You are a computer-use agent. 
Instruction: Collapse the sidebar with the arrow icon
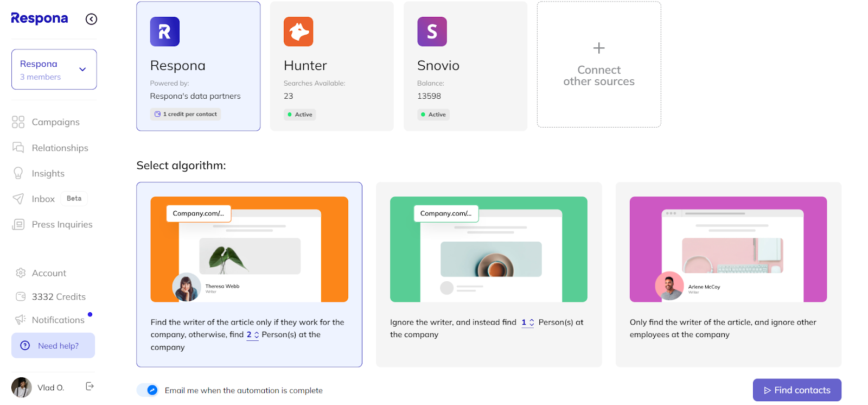(91, 19)
